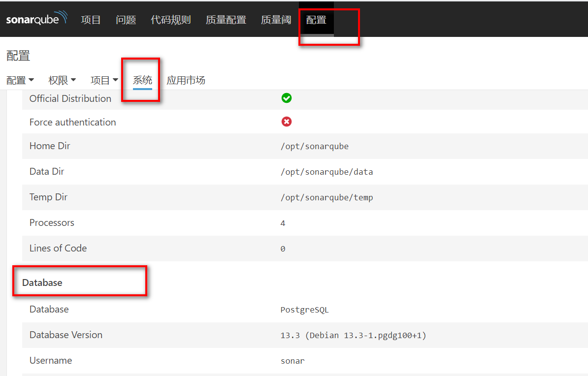
Task: Click the PostgreSQL database value
Action: pos(304,310)
